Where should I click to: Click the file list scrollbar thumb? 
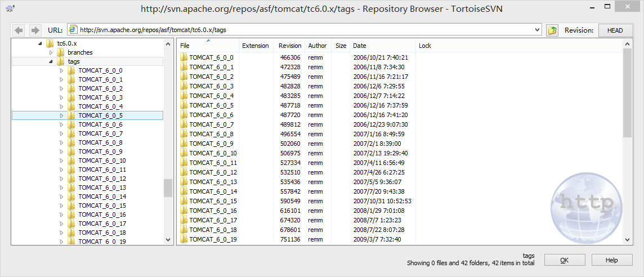[627, 93]
